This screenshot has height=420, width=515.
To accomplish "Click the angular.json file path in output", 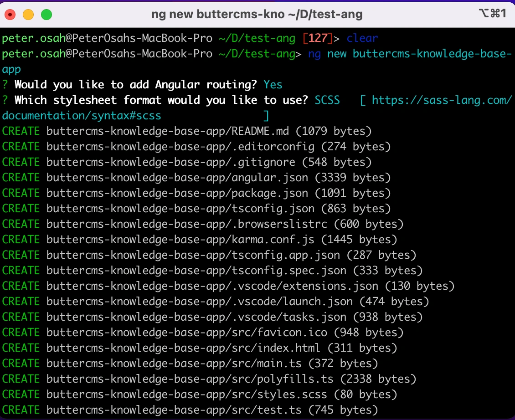I will coord(177,178).
